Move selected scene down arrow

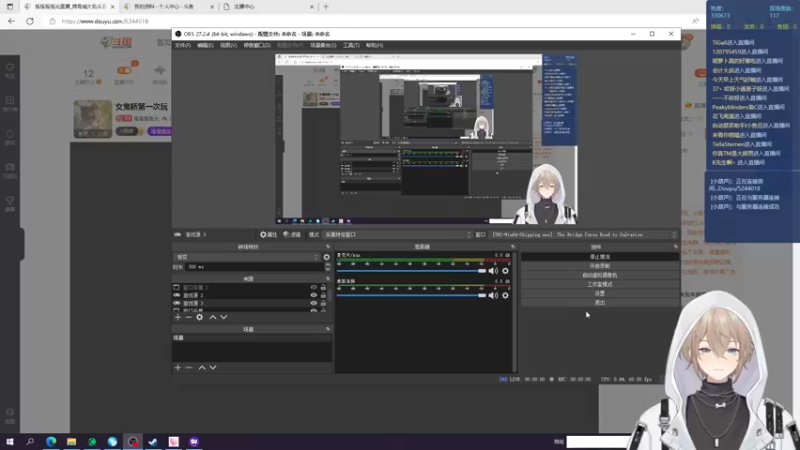tap(213, 367)
